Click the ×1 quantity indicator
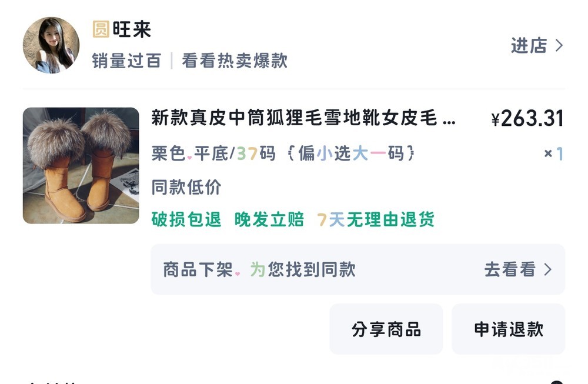588x384 pixels. click(553, 154)
